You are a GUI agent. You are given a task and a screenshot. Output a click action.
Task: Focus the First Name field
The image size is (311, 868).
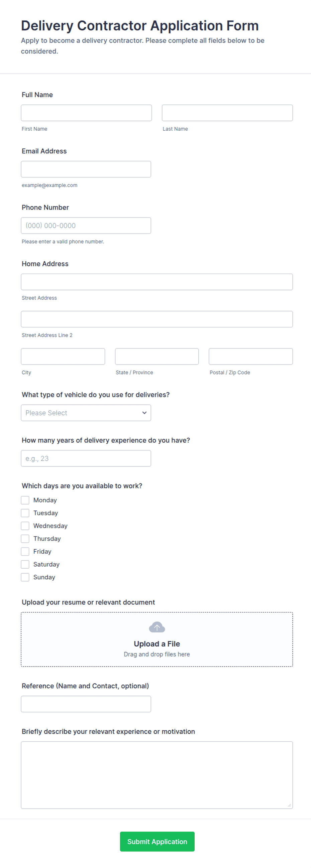coord(86,113)
